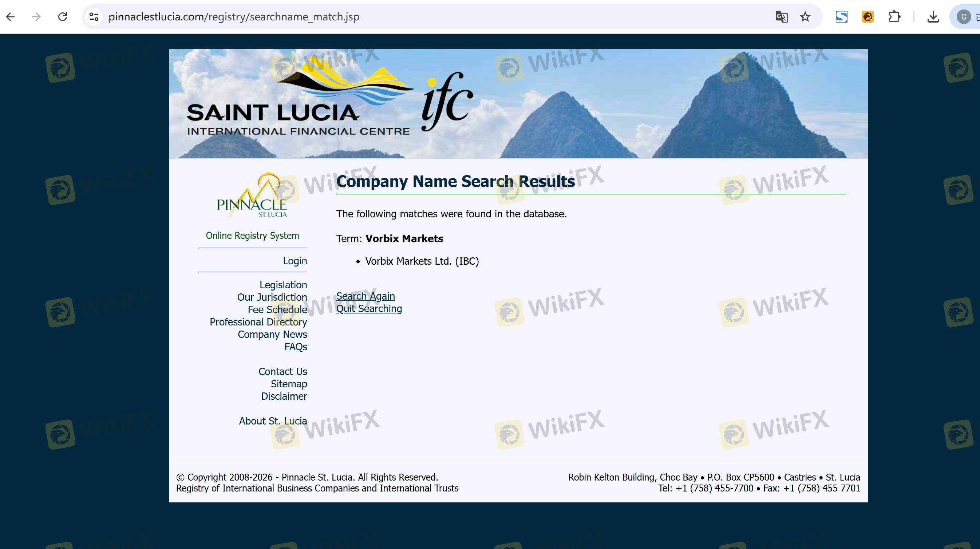Open the Google Translate page icon
The height and width of the screenshot is (549, 980).
click(x=781, y=17)
